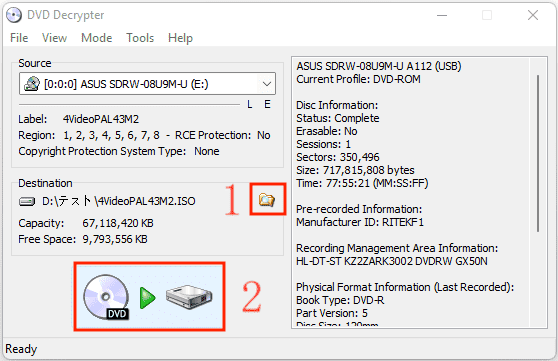The width and height of the screenshot is (558, 361).
Task: Open the ASUS SDRW-08U9M-U source drive list
Action: coord(147,84)
